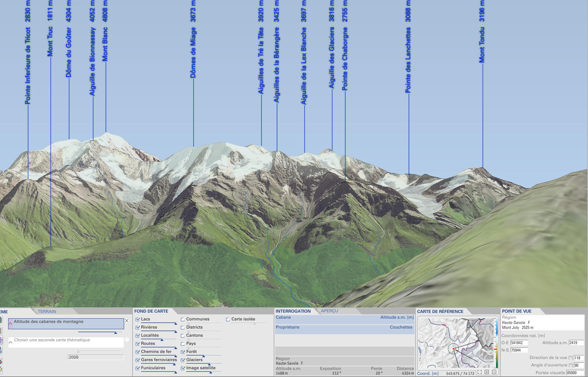Screen dimensions: 588x377
Task: Adjust the Image satellite opacity slider
Action: [x=210, y=372]
